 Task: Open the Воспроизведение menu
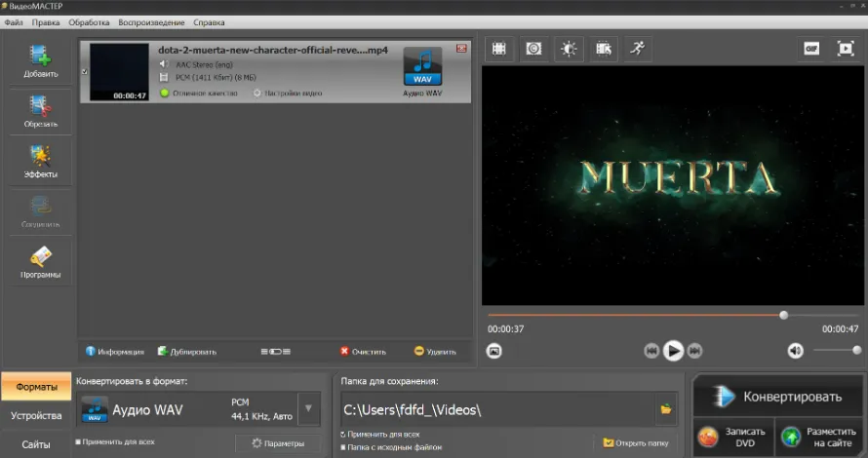(x=152, y=22)
